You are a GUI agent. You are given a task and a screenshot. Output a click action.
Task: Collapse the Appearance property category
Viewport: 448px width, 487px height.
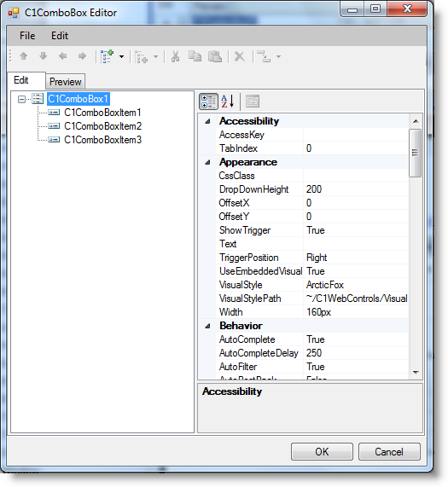tap(208, 162)
